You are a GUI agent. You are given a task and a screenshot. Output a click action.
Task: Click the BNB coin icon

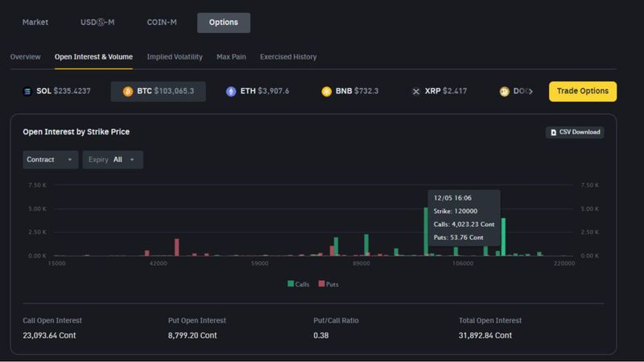pyautogui.click(x=327, y=91)
